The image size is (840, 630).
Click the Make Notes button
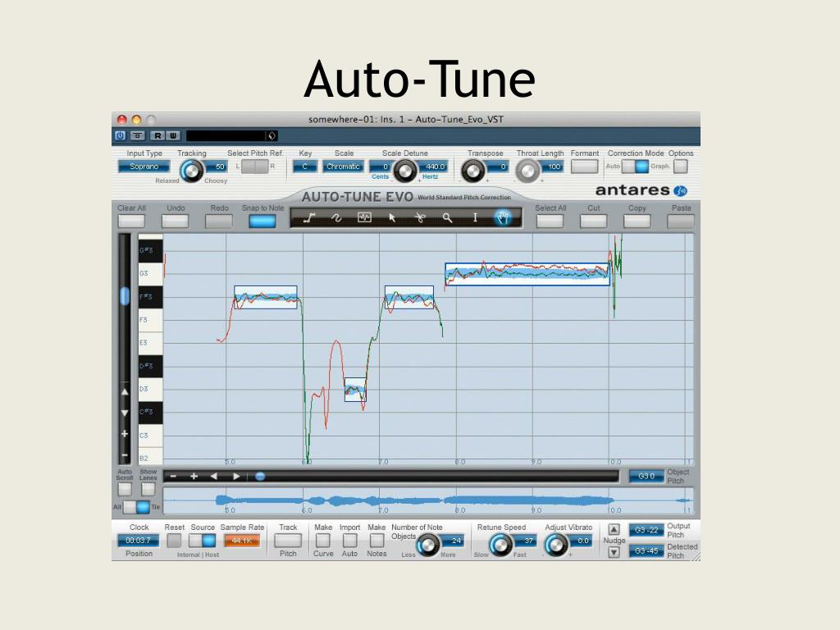[377, 541]
